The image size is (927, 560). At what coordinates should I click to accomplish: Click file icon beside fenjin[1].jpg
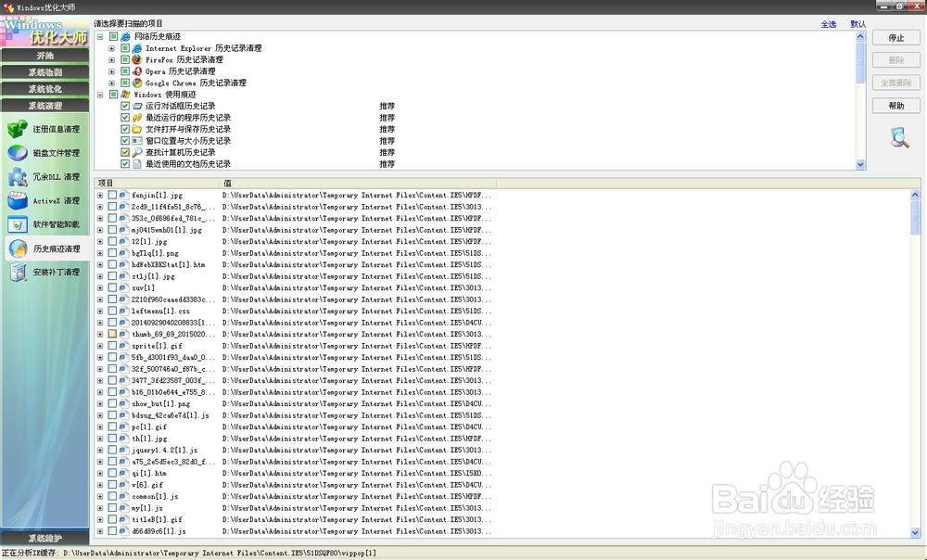123,195
